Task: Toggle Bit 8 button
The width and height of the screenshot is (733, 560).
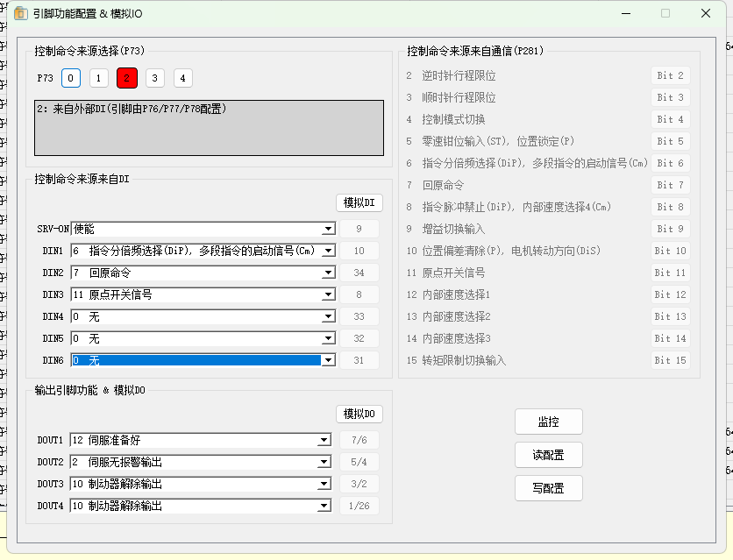Action: coord(671,208)
